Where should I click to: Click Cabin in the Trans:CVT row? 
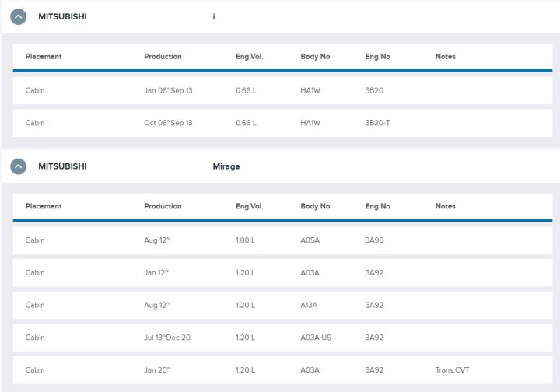(x=35, y=370)
